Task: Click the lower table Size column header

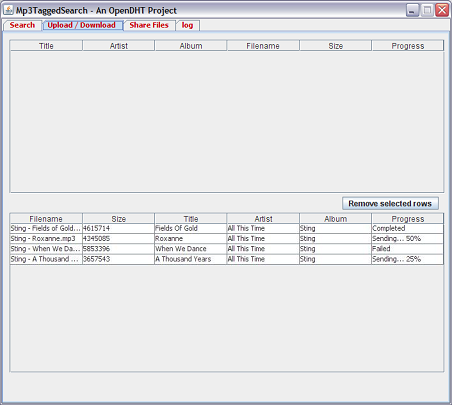Action: (119, 219)
